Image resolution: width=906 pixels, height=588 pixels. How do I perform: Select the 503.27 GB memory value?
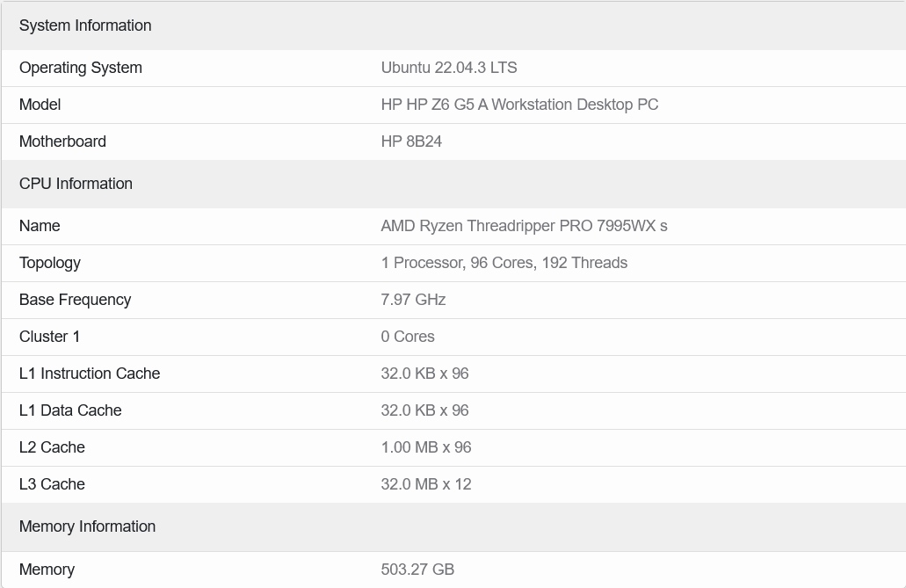tap(417, 570)
